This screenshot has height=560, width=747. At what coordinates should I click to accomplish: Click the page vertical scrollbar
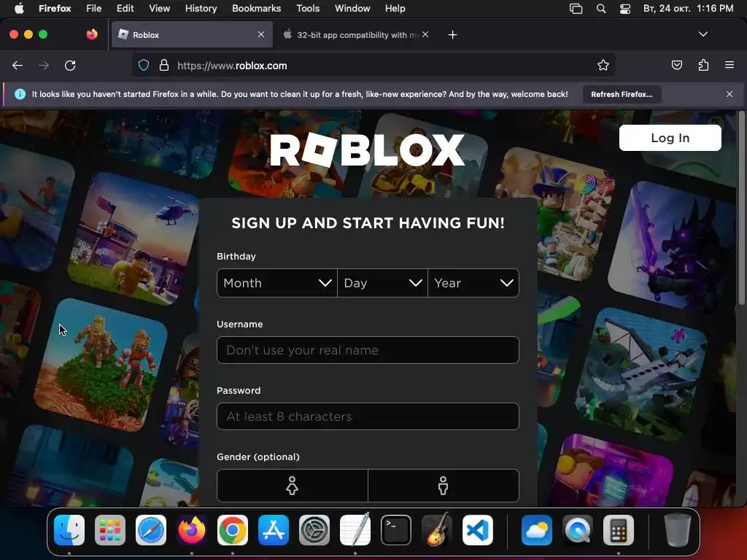pos(741,208)
